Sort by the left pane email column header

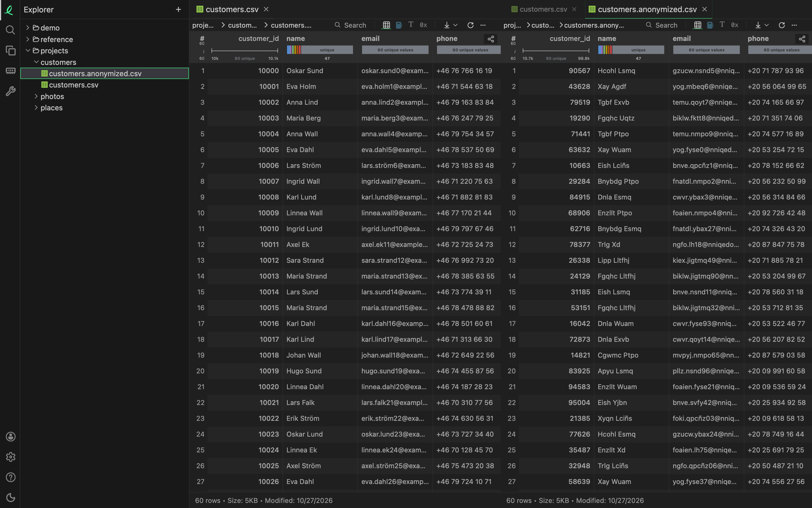[x=370, y=39]
